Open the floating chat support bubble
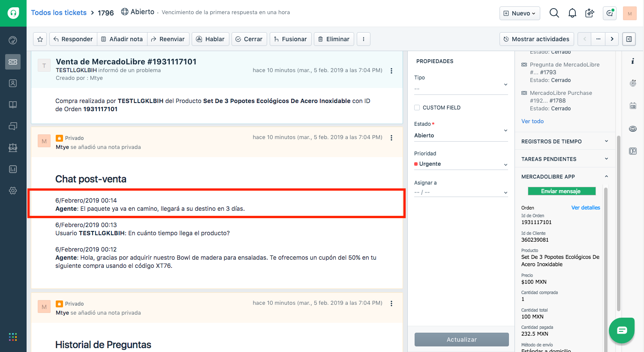 (622, 330)
